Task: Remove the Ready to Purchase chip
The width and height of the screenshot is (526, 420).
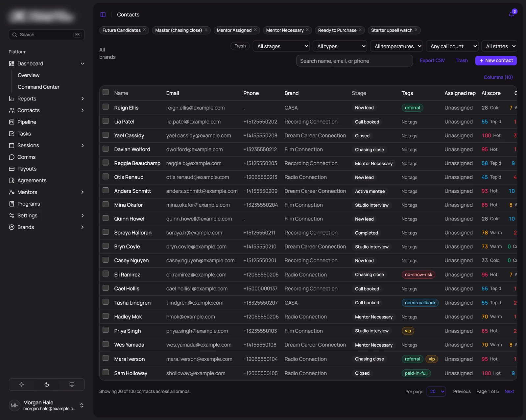Action: coord(360,30)
